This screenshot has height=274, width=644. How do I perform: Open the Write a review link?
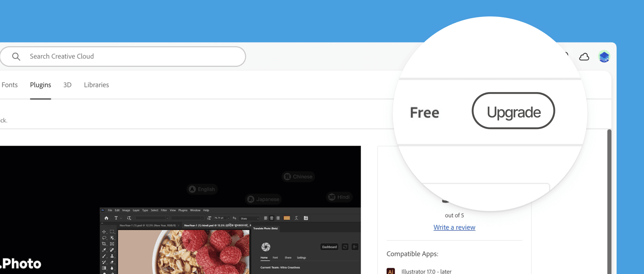pos(454,227)
